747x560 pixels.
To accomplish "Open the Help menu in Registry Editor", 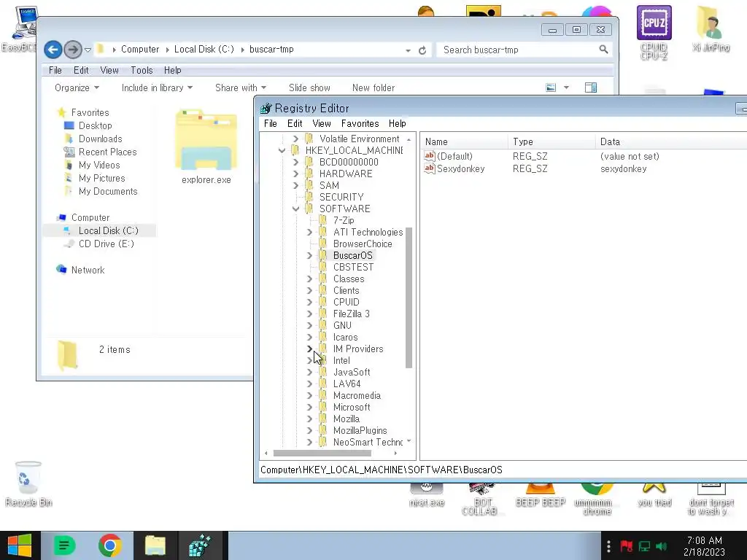I will pos(397,124).
